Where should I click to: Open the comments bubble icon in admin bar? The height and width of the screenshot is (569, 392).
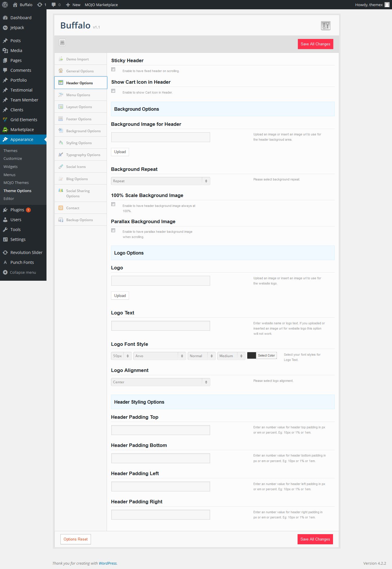(54, 5)
